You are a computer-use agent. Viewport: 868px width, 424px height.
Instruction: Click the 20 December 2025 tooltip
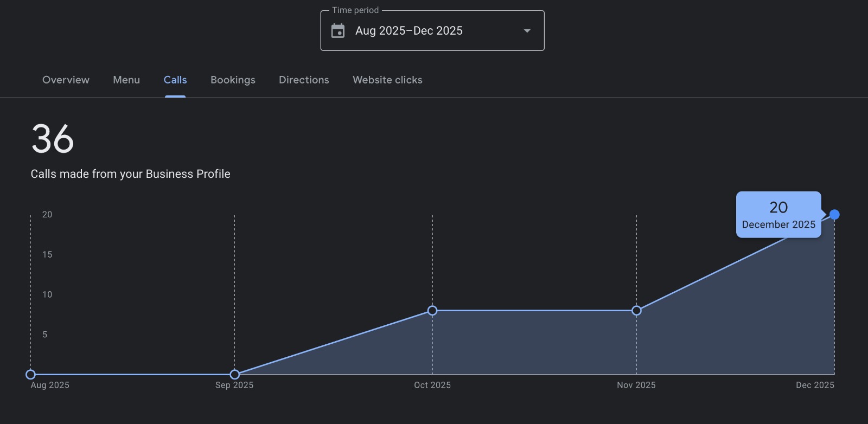778,215
